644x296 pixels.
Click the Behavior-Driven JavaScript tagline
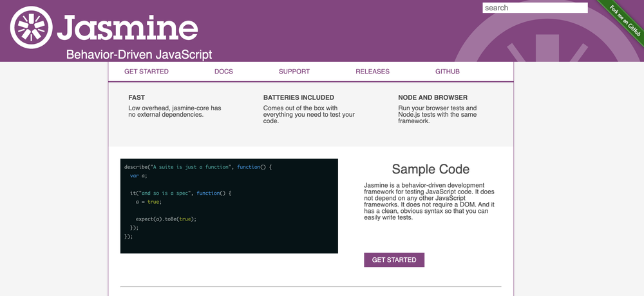[x=139, y=54]
